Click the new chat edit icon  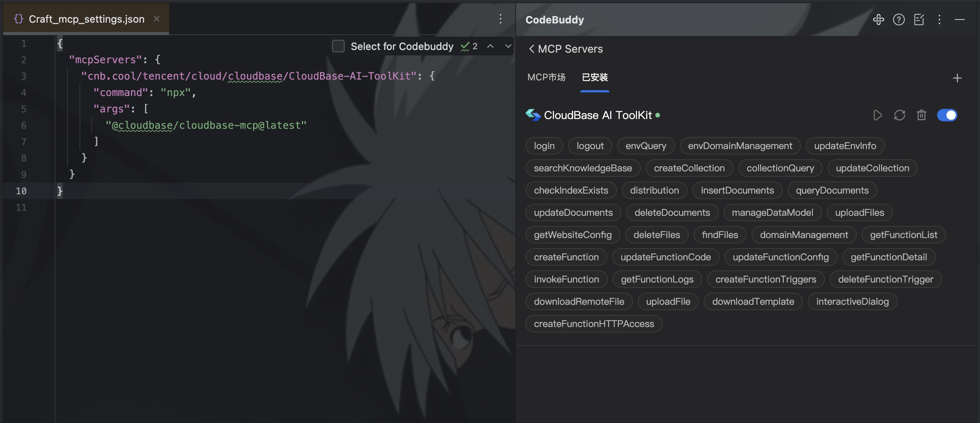(x=919, y=20)
